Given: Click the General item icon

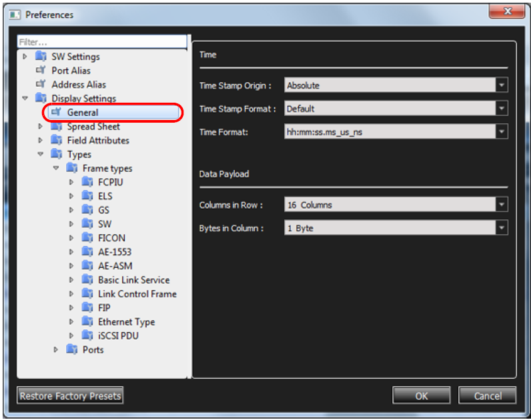Looking at the screenshot, I should pos(56,112).
